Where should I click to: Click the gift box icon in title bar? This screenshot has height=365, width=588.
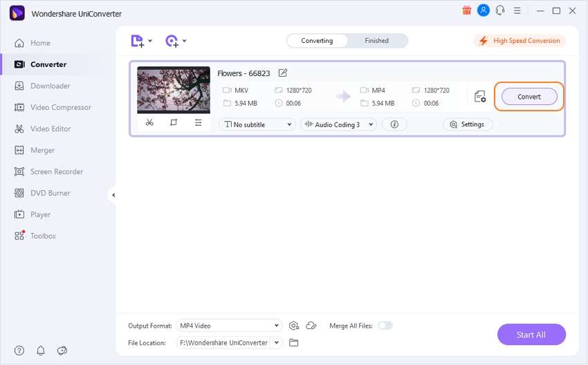click(x=466, y=10)
